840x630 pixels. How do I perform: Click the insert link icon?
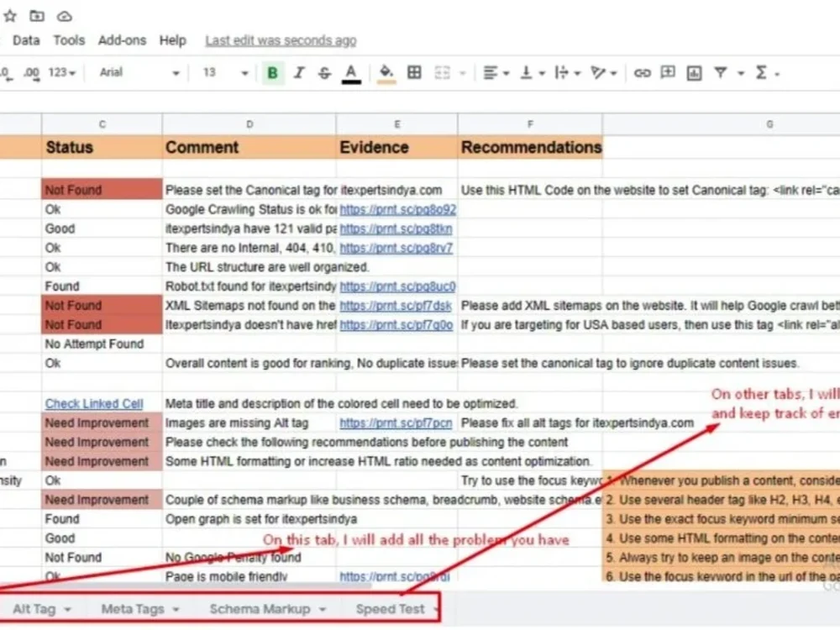click(642, 73)
